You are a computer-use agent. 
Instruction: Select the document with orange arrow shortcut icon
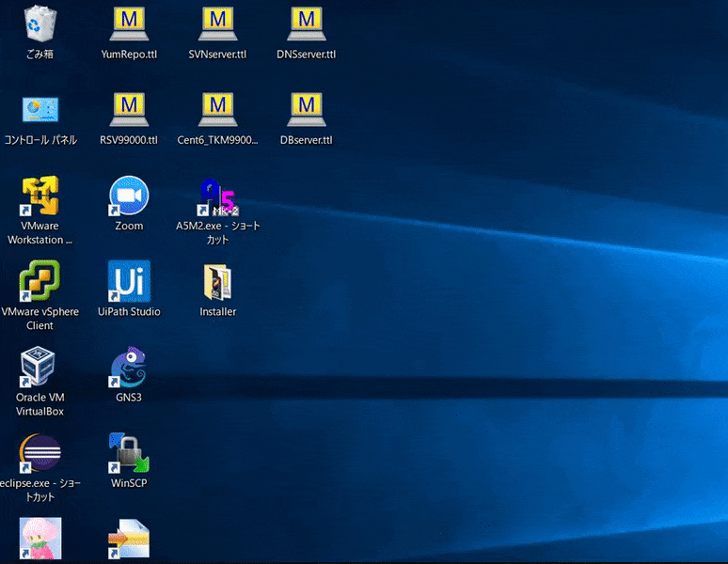coord(129,539)
